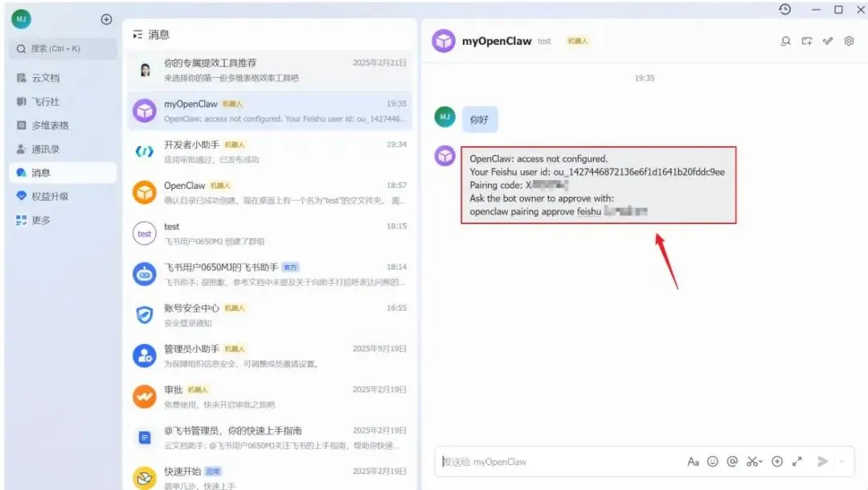Click the 机器人 tag in chat header

[x=577, y=41]
